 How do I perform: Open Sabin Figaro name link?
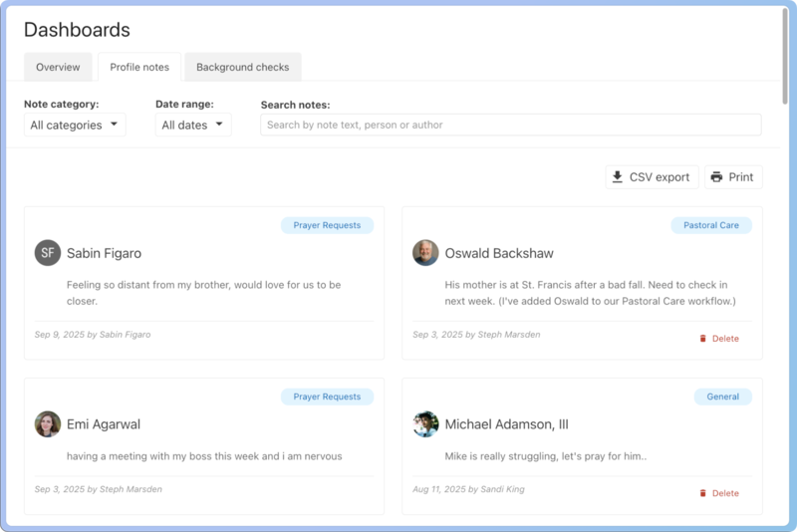pyautogui.click(x=105, y=253)
